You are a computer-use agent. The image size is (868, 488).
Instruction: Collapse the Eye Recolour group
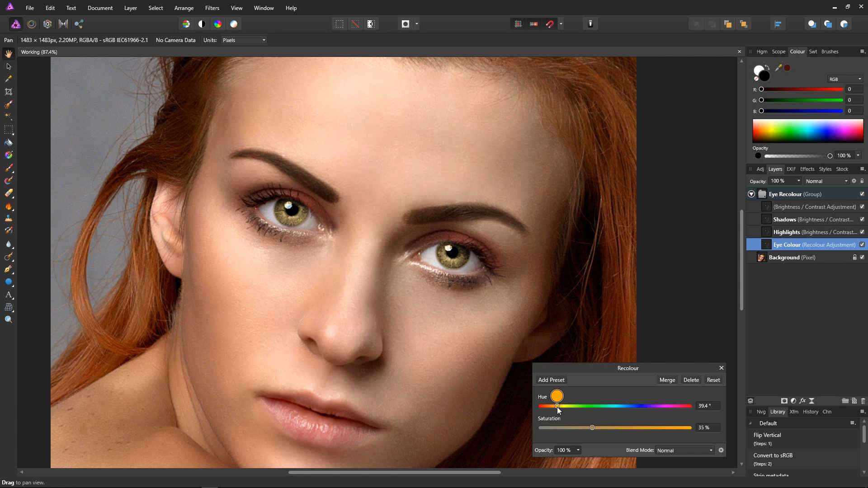751,194
